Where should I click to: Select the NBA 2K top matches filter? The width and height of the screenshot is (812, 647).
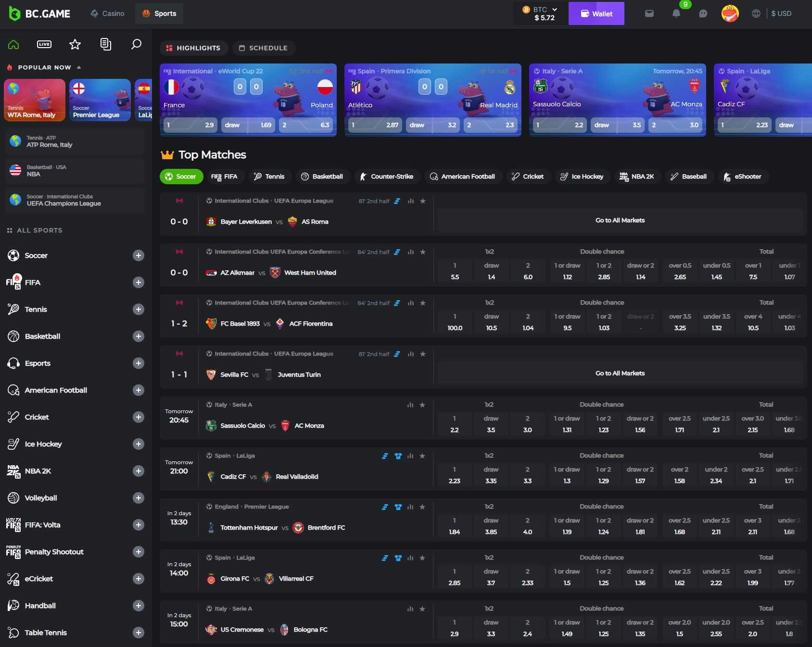pos(637,177)
